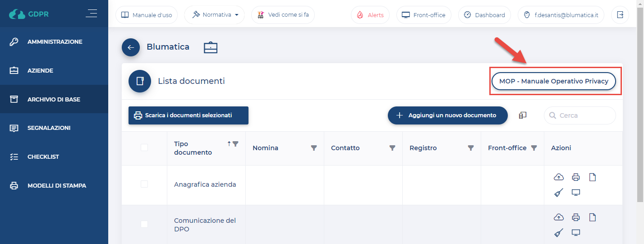The image size is (644, 244).
Task: Click monitor icon in Anagrafica azienda row
Action: [575, 193]
